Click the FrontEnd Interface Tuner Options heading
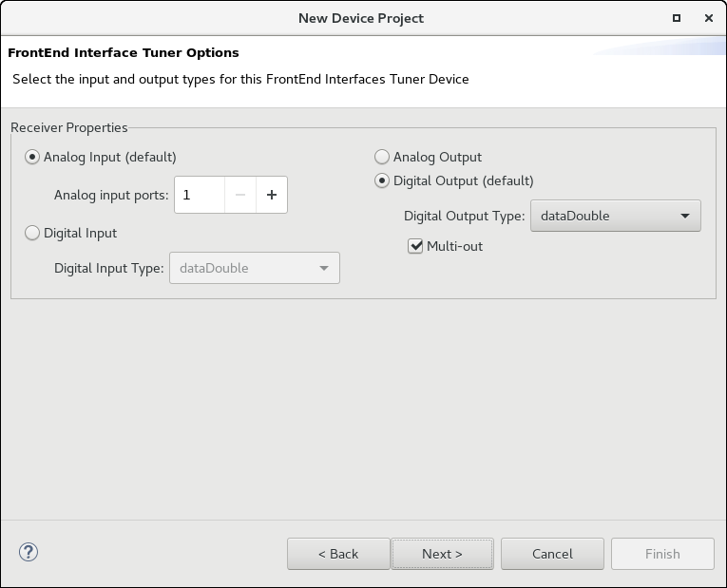This screenshot has height=588, width=727. point(124,52)
